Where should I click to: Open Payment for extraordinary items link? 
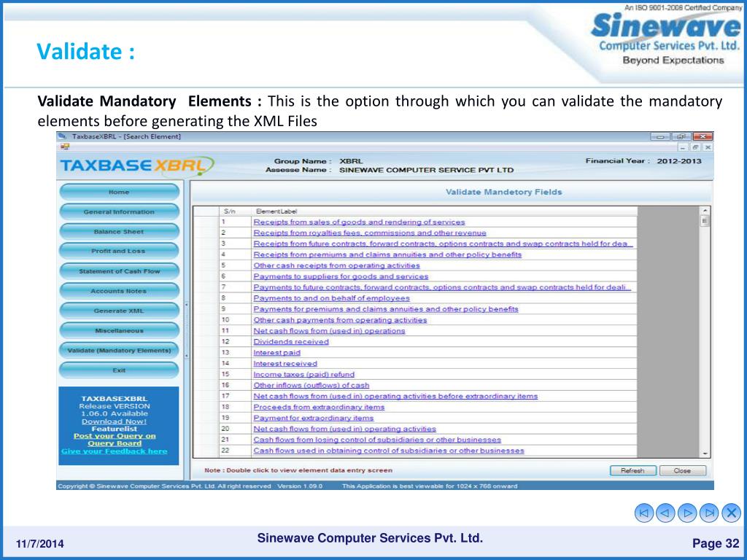(314, 418)
